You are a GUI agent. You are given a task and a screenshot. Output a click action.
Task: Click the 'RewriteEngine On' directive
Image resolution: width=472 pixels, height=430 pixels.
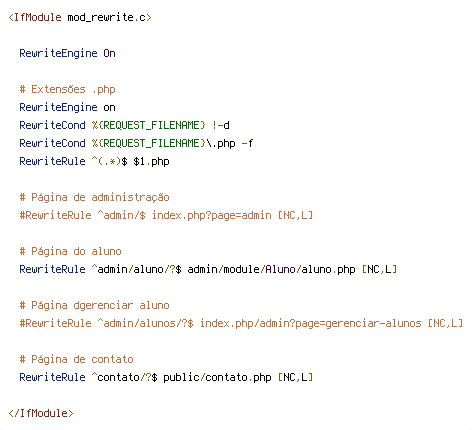(67, 53)
